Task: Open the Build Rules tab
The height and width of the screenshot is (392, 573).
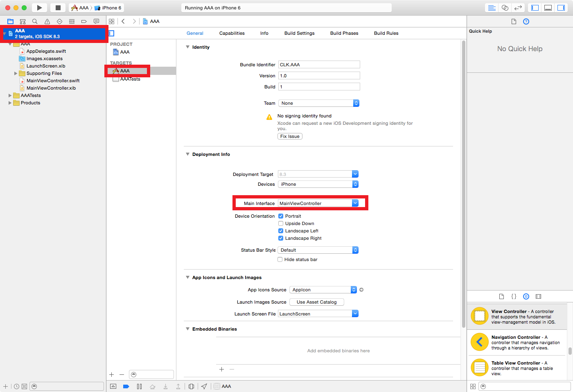Action: (386, 33)
